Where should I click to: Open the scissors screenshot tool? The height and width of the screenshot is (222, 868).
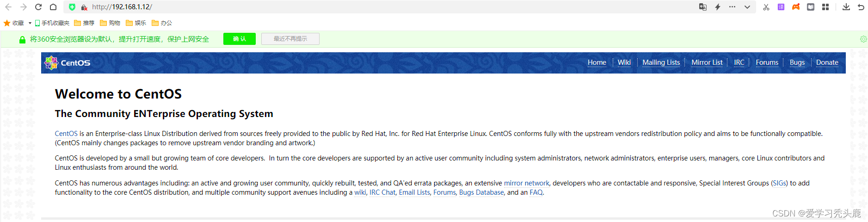pos(766,7)
